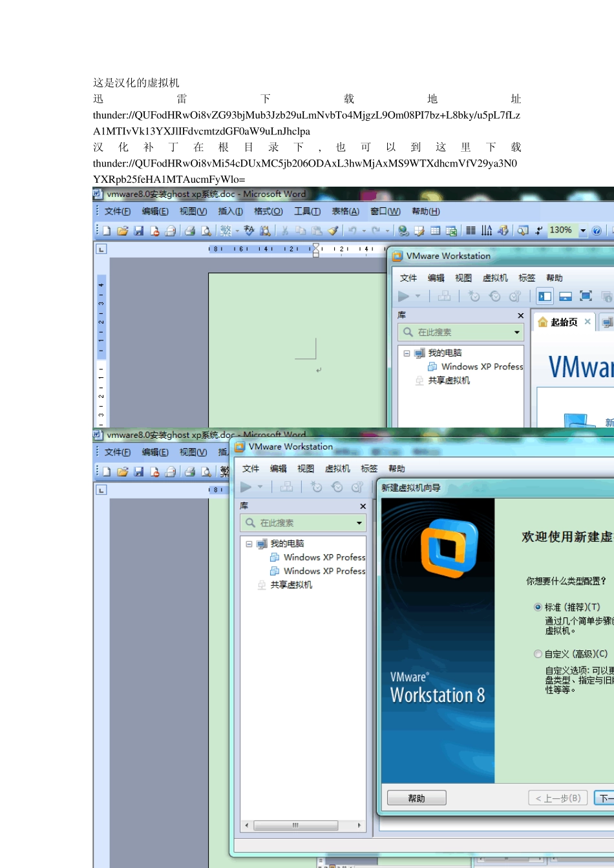This screenshot has height=868, width=614.
Task: Open the Redo history dropdown arrow
Action: click(x=388, y=231)
